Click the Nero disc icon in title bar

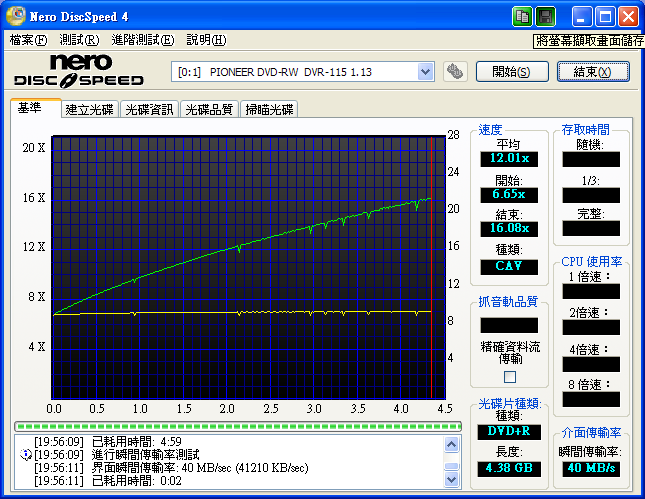click(17, 17)
